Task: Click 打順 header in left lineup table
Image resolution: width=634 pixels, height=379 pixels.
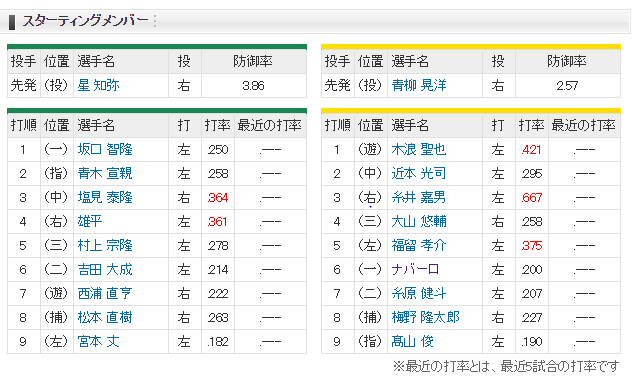Action: pyautogui.click(x=23, y=125)
